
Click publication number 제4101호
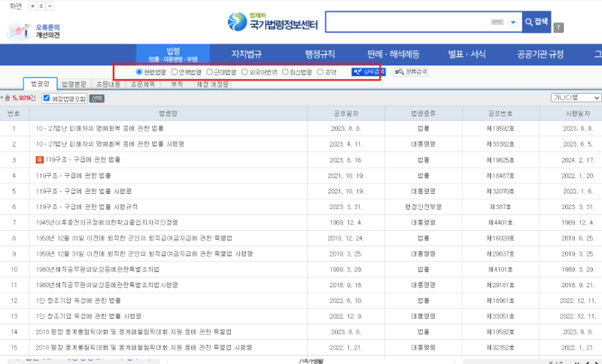(500, 269)
